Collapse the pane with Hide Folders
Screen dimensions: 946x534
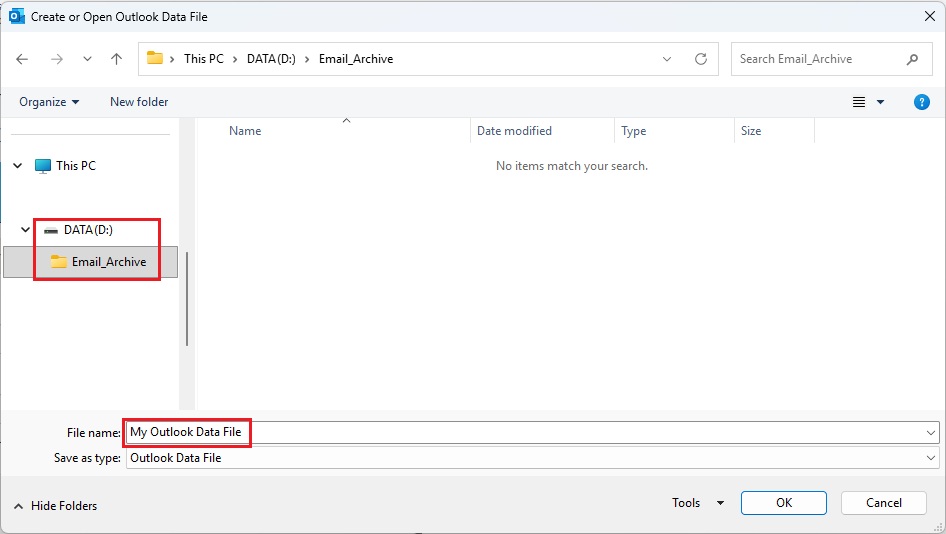click(x=56, y=506)
